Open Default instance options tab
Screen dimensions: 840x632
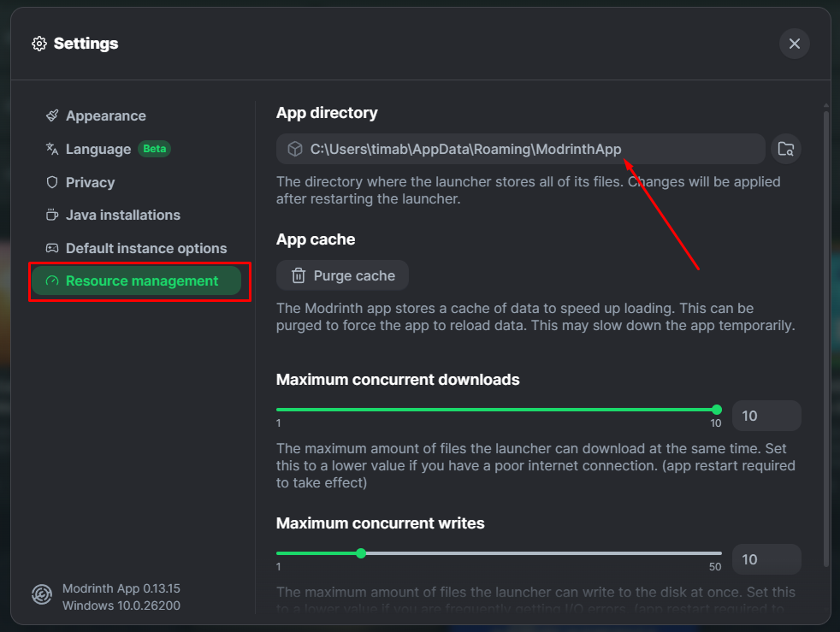coord(137,249)
